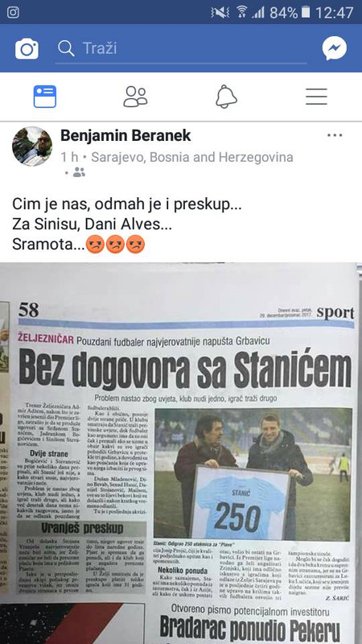Open the camera from the top bar
Screen dimensions: 362x644
click(27, 48)
